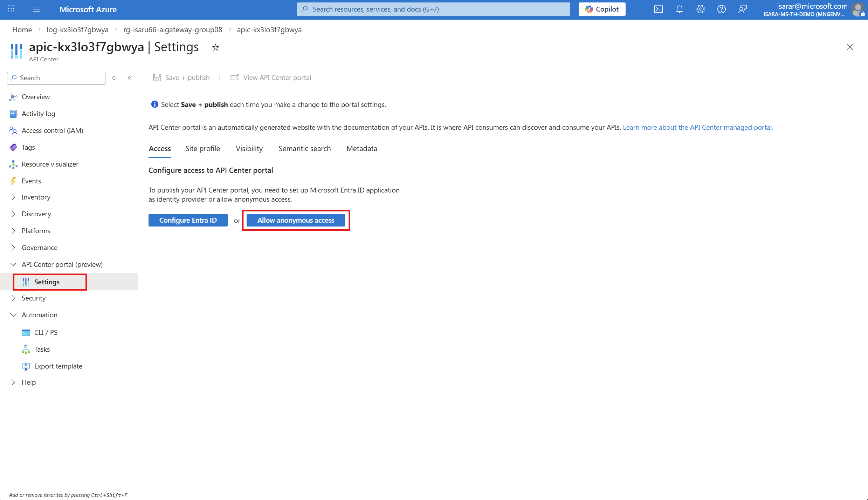868x500 pixels.
Task: Go to Home in the breadcrumb
Action: coord(22,29)
